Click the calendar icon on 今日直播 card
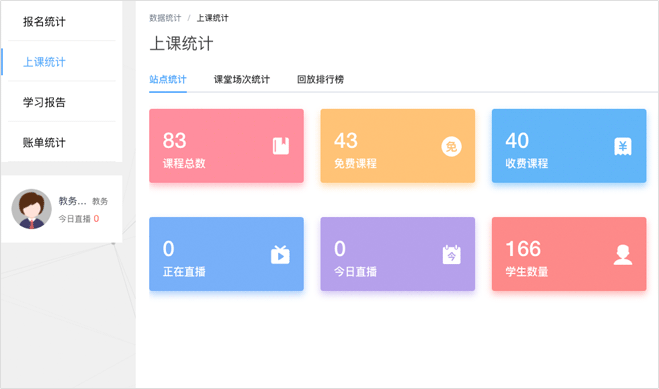This screenshot has height=389, width=659. pos(451,255)
